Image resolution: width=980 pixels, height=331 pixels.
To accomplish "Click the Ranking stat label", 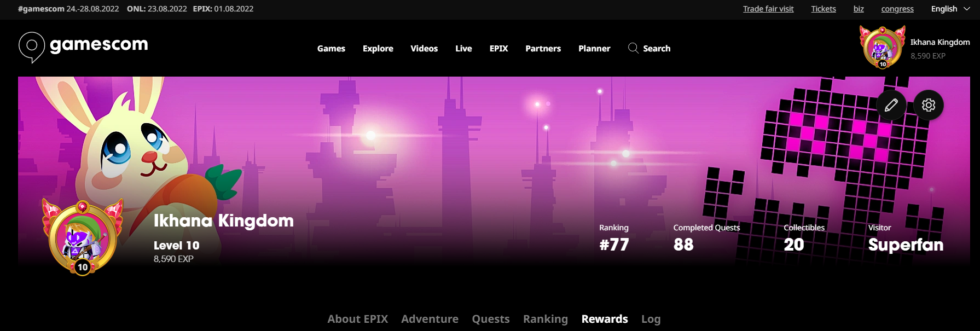I will tap(614, 228).
